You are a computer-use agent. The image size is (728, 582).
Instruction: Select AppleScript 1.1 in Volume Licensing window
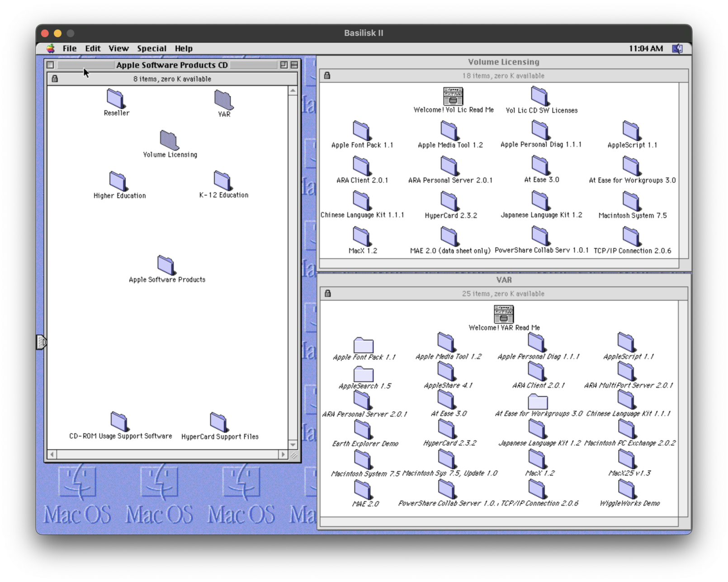631,130
